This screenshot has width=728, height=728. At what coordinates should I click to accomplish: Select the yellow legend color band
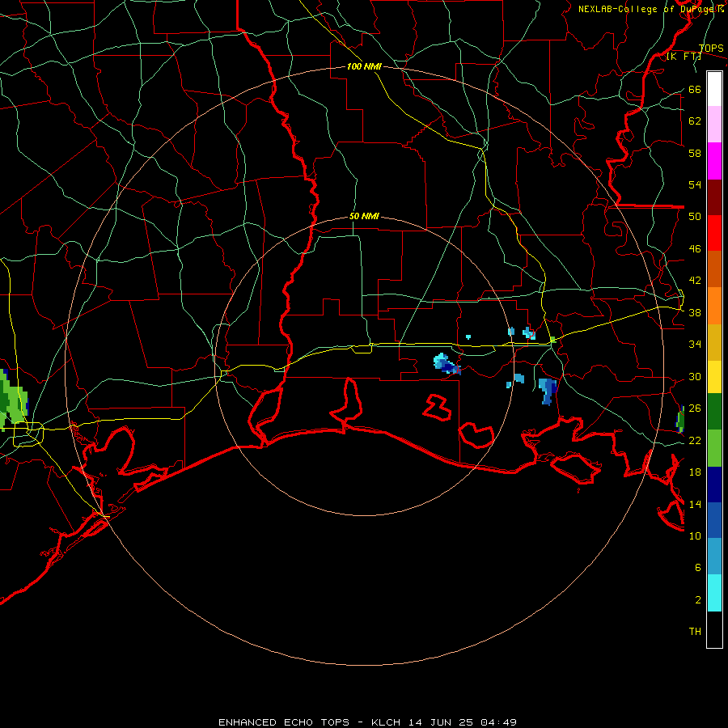(714, 377)
